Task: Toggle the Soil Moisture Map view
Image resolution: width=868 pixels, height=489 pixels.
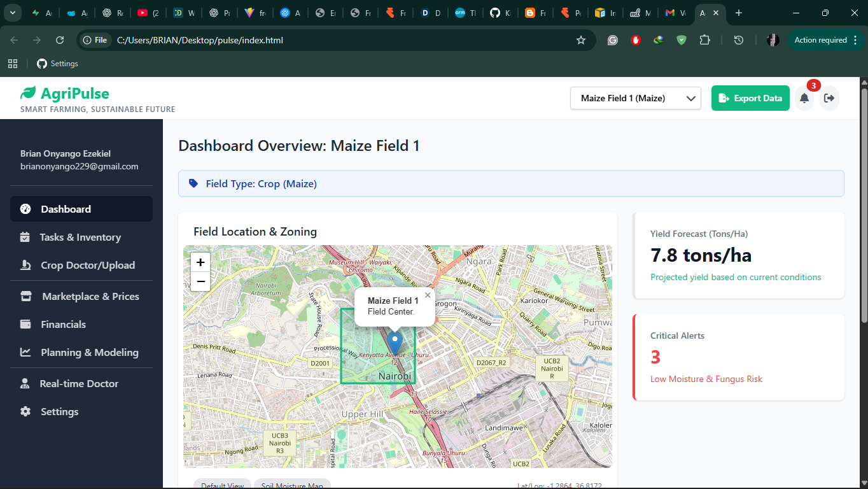Action: pos(292,484)
